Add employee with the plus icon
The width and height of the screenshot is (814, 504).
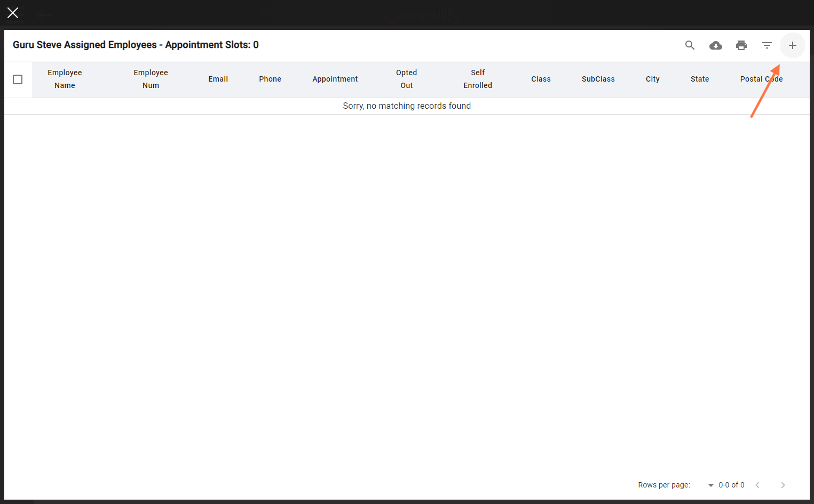pyautogui.click(x=792, y=45)
